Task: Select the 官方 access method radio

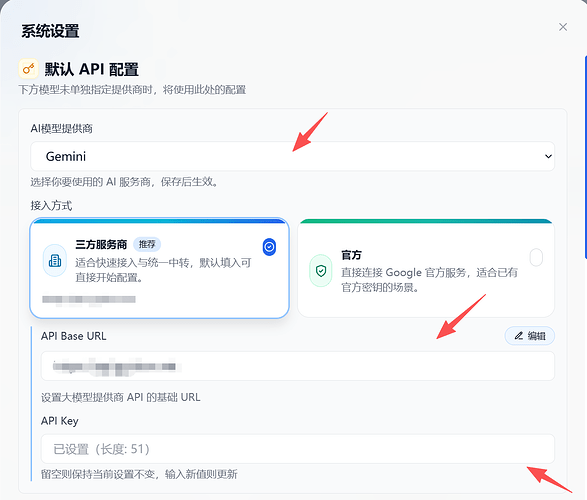Action: coord(536,257)
